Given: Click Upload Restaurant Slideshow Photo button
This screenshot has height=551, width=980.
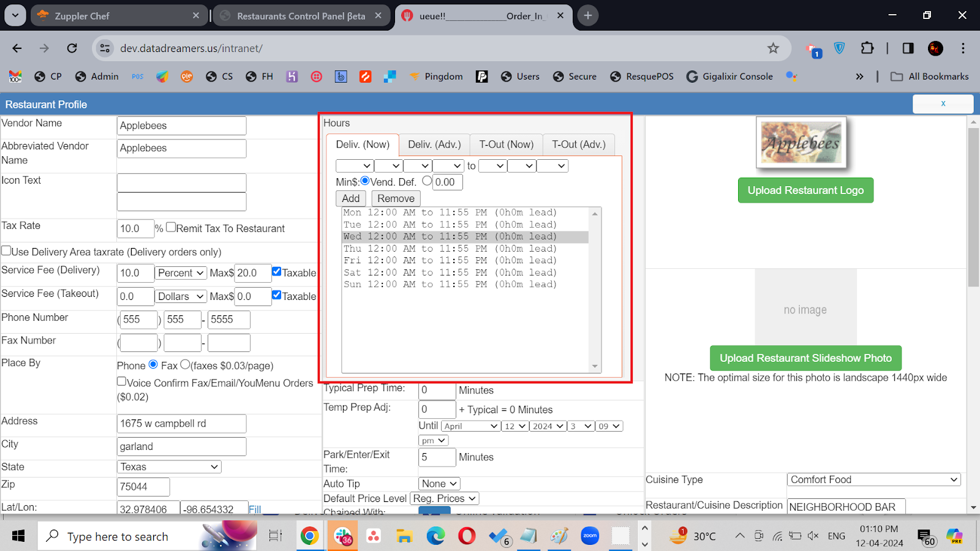Looking at the screenshot, I should [805, 358].
